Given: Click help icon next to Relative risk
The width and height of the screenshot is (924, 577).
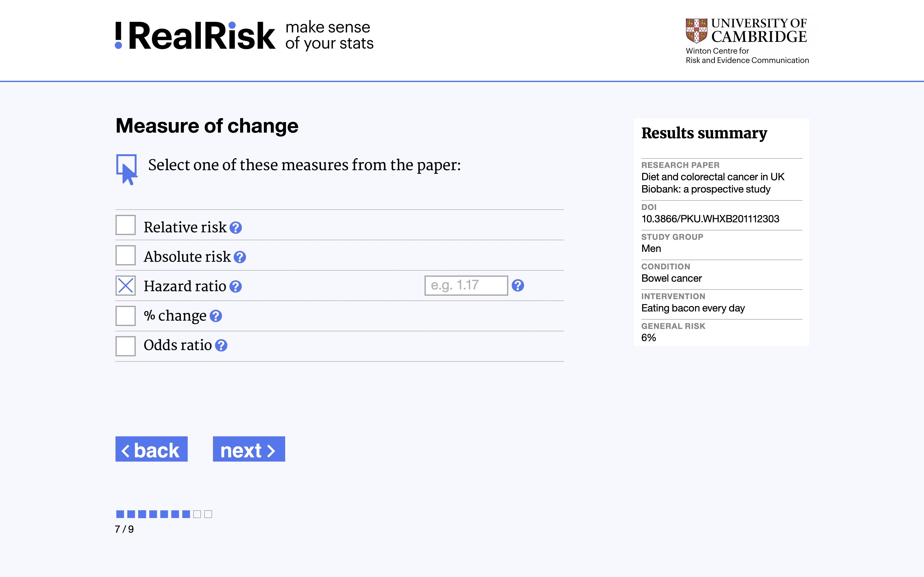Looking at the screenshot, I should (236, 228).
